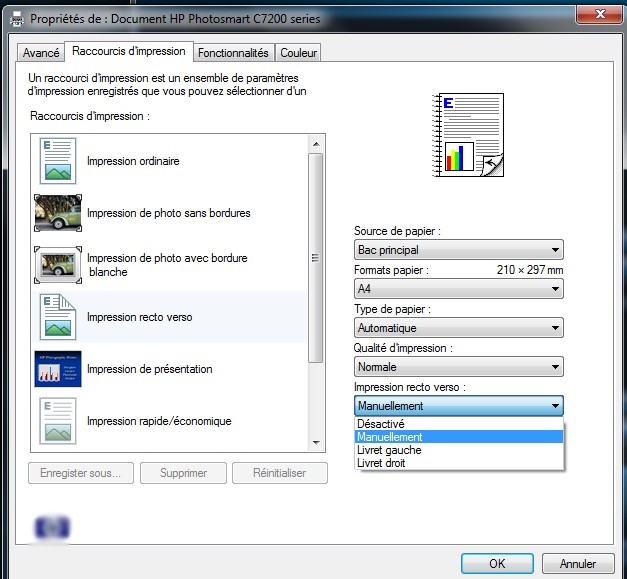
Task: Select the Impression ordinaire label
Action: click(x=133, y=161)
